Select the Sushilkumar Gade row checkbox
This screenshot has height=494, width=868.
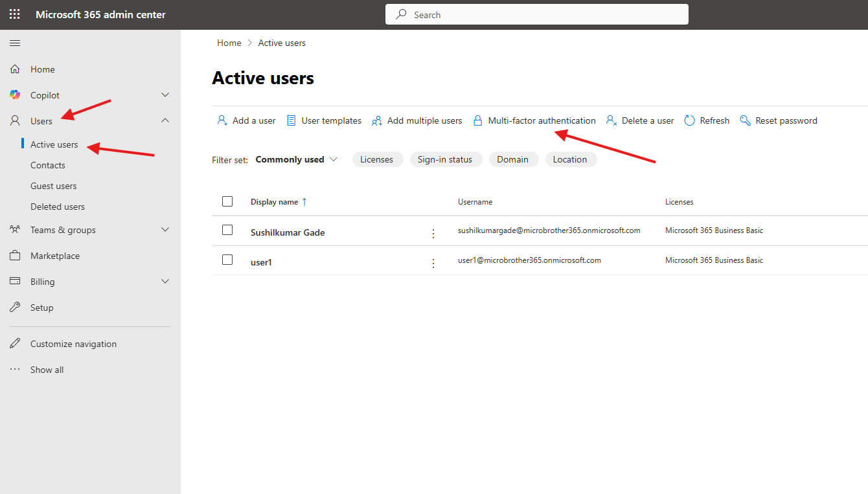pyautogui.click(x=227, y=230)
